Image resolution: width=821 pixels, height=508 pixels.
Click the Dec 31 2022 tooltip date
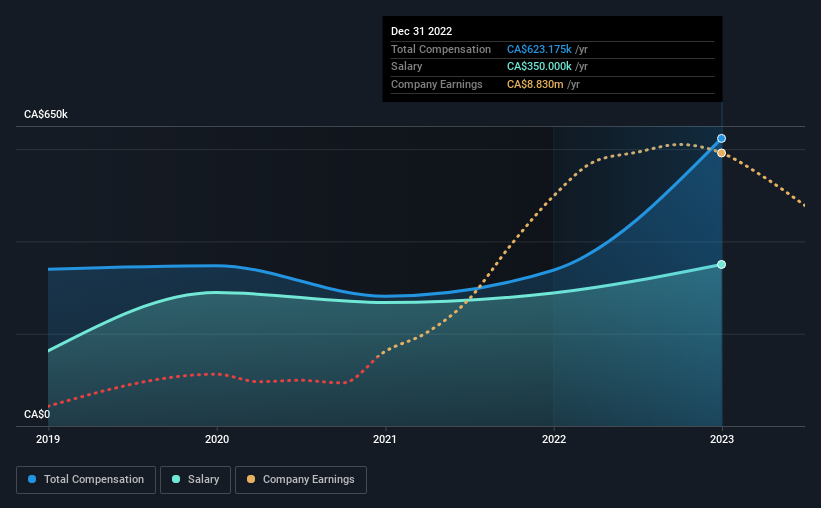(421, 31)
